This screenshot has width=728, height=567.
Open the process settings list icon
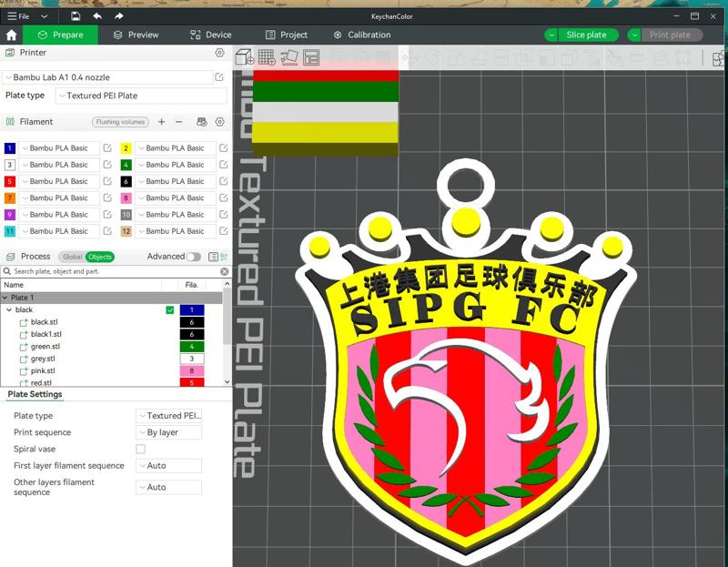tap(213, 257)
